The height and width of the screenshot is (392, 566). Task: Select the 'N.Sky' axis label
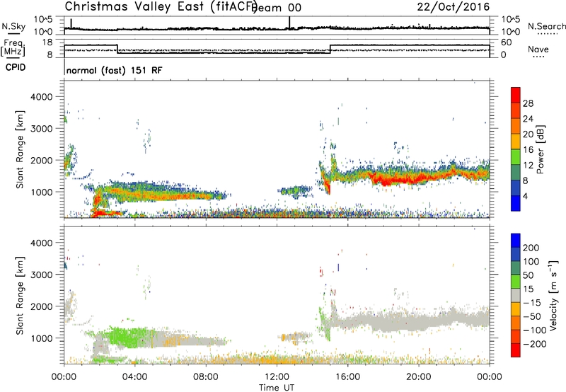click(x=13, y=26)
